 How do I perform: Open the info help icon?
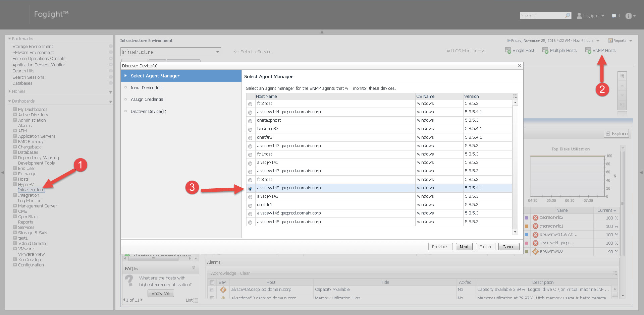pos(629,16)
